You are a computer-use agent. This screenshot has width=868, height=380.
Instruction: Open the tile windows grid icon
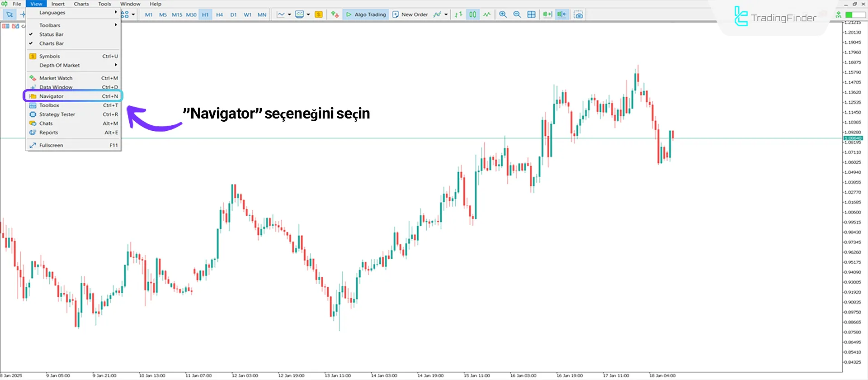pos(532,14)
